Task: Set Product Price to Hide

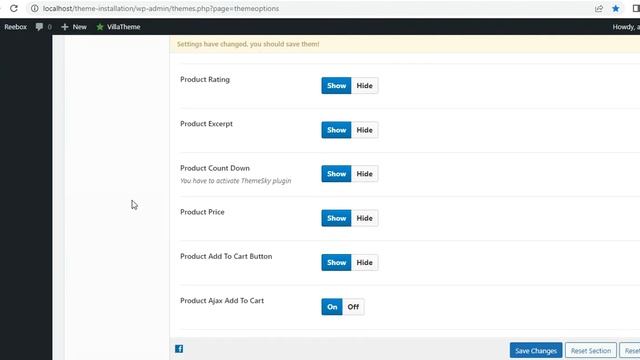Action: tap(364, 218)
